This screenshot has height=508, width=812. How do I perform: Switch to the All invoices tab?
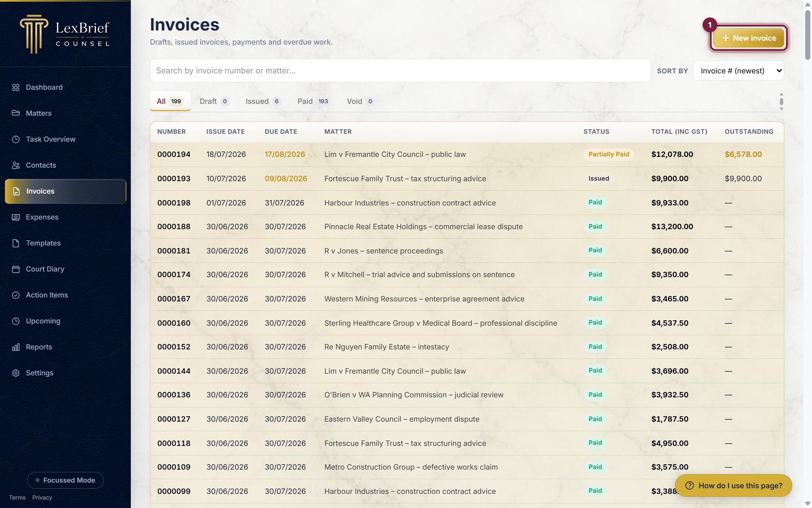[170, 101]
